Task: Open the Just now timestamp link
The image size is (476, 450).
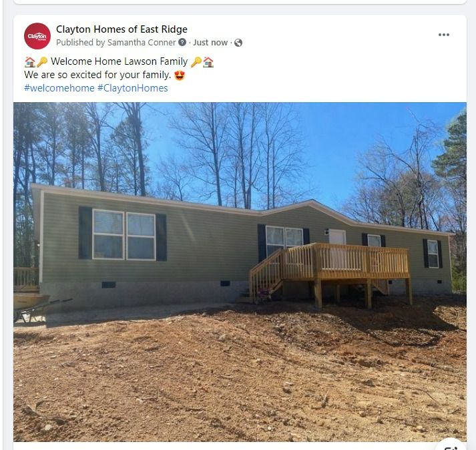Action: (210, 43)
